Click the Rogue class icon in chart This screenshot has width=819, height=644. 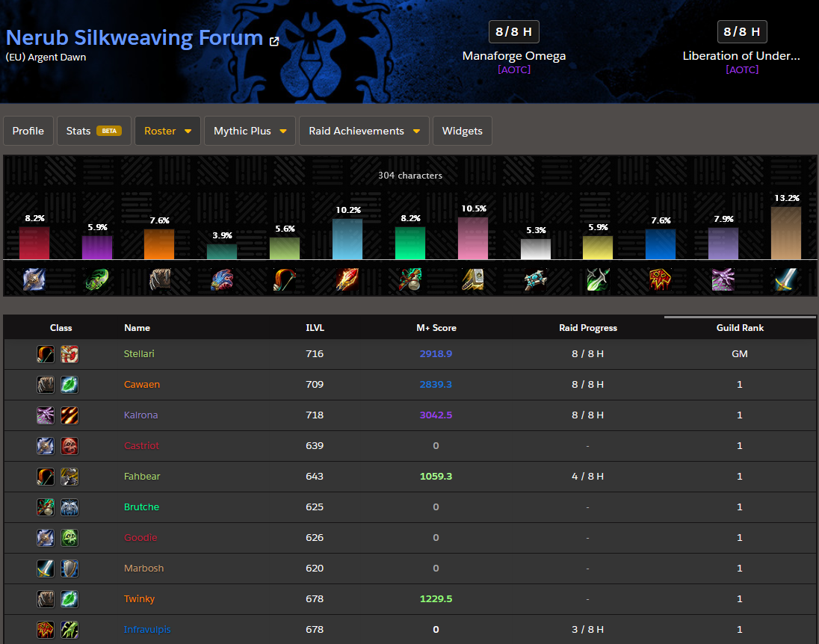click(598, 279)
